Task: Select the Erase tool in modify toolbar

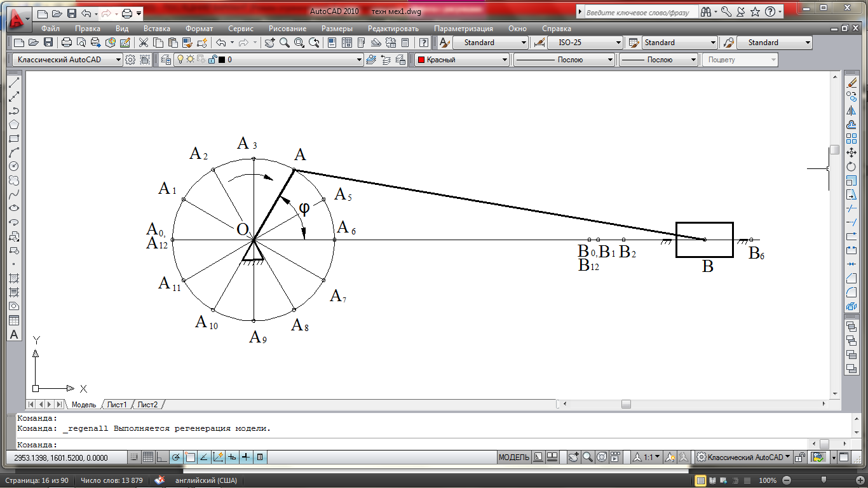Action: pos(852,83)
